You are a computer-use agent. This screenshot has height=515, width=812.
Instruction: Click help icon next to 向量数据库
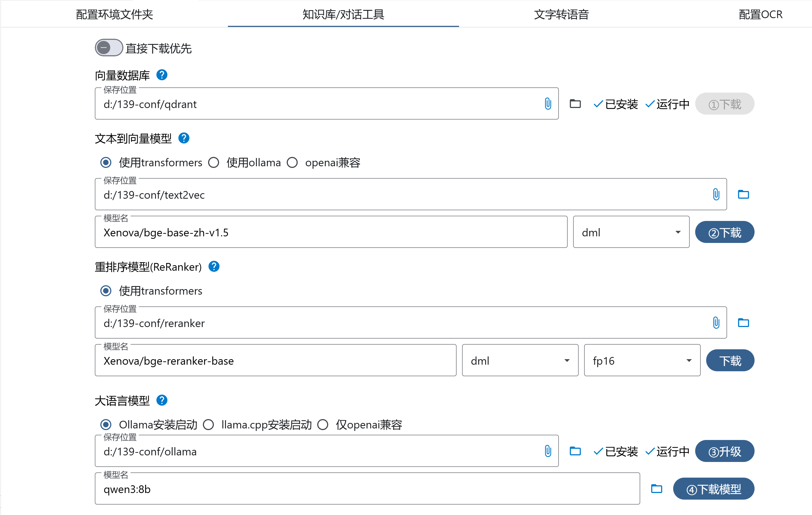(162, 75)
